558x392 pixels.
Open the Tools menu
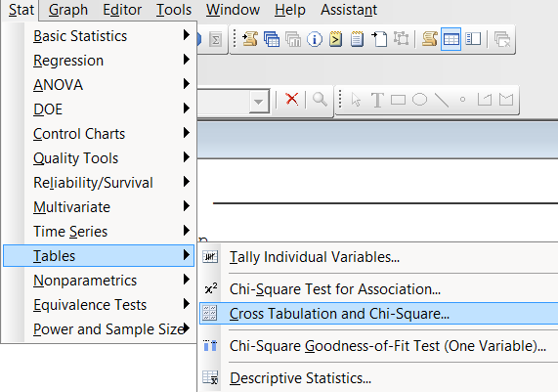(174, 10)
